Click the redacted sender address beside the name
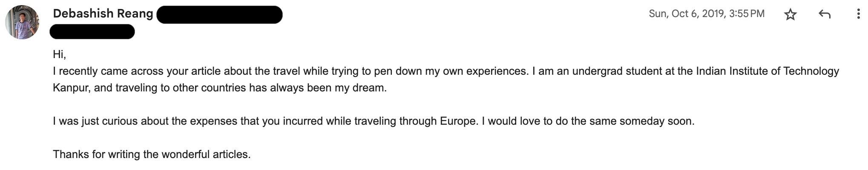 coord(219,15)
